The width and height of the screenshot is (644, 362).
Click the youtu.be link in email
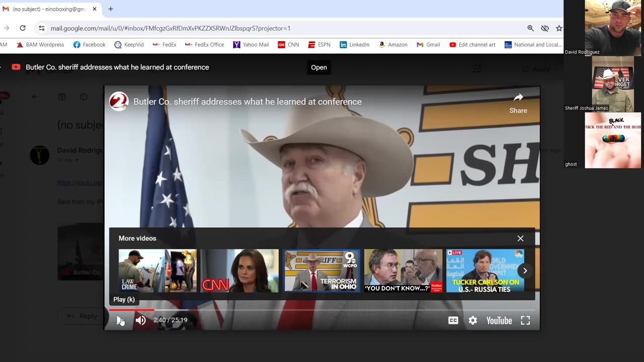click(80, 183)
